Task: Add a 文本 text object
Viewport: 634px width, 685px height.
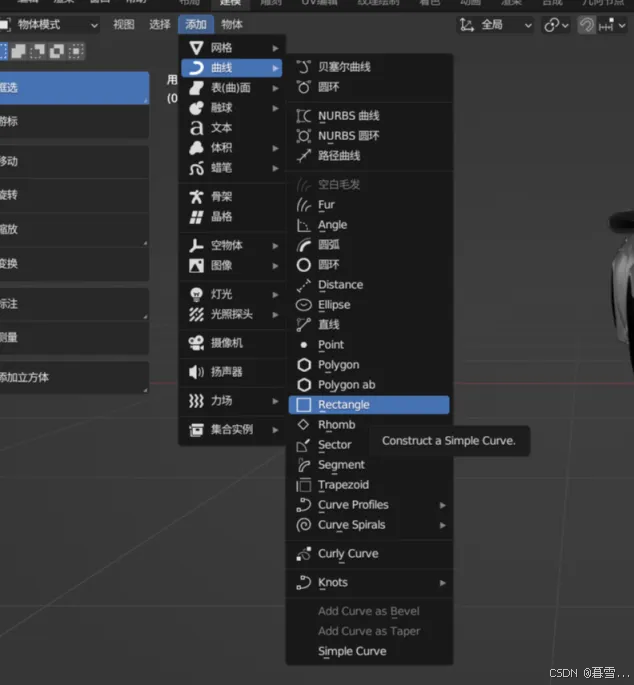Action: [232, 128]
